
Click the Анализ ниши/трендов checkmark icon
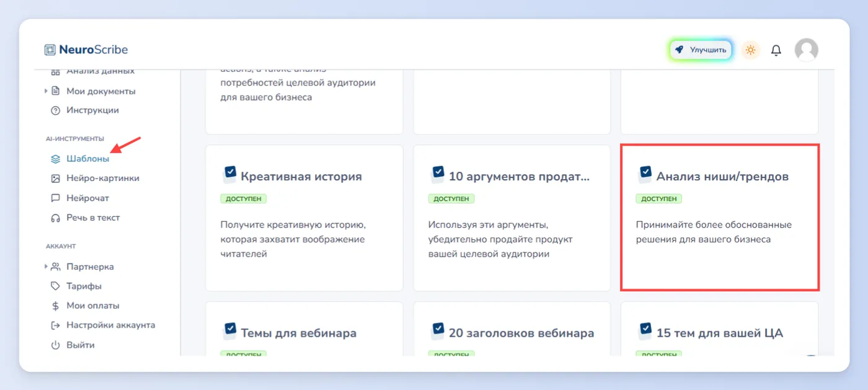[x=645, y=174]
